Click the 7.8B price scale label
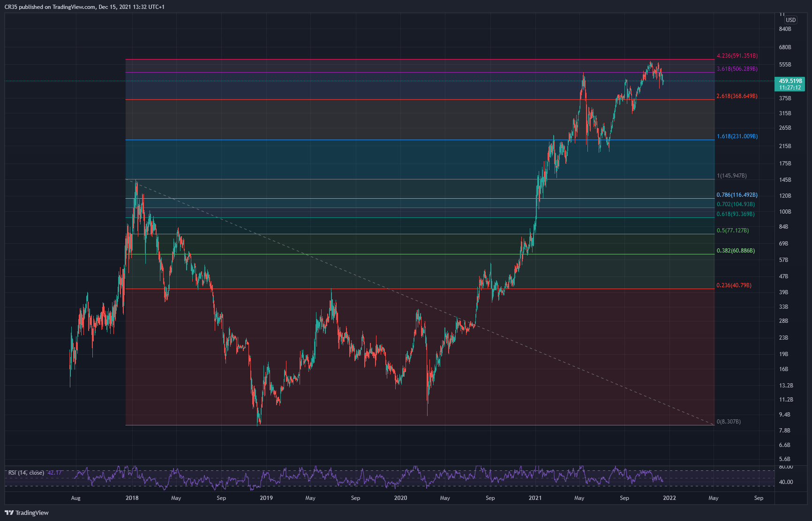 coord(784,431)
